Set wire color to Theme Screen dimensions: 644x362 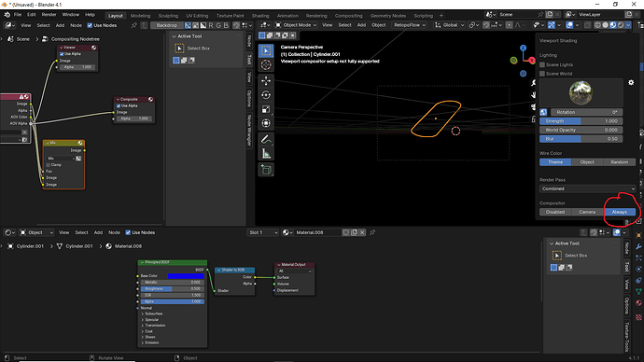coord(555,162)
